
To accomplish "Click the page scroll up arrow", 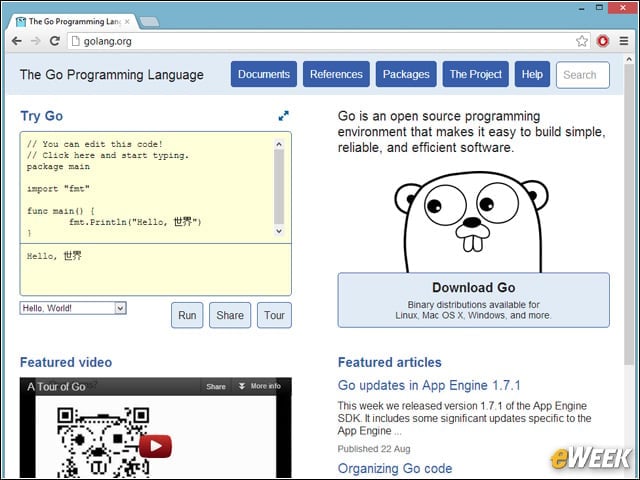I will 629,60.
